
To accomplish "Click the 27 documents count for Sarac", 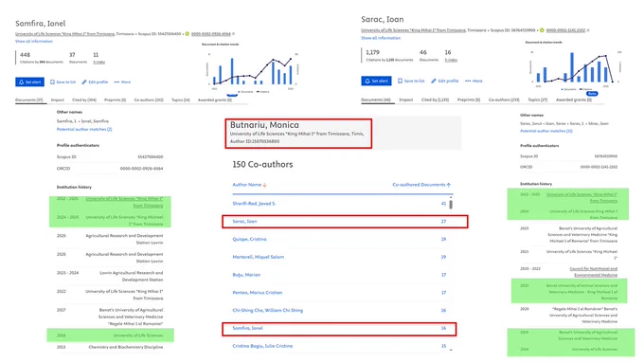I will click(x=443, y=221).
